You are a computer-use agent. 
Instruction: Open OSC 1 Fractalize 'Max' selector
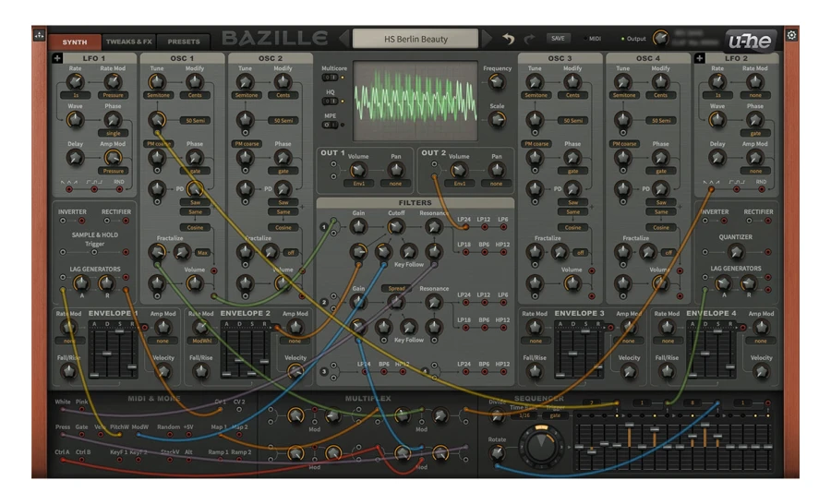tap(202, 253)
